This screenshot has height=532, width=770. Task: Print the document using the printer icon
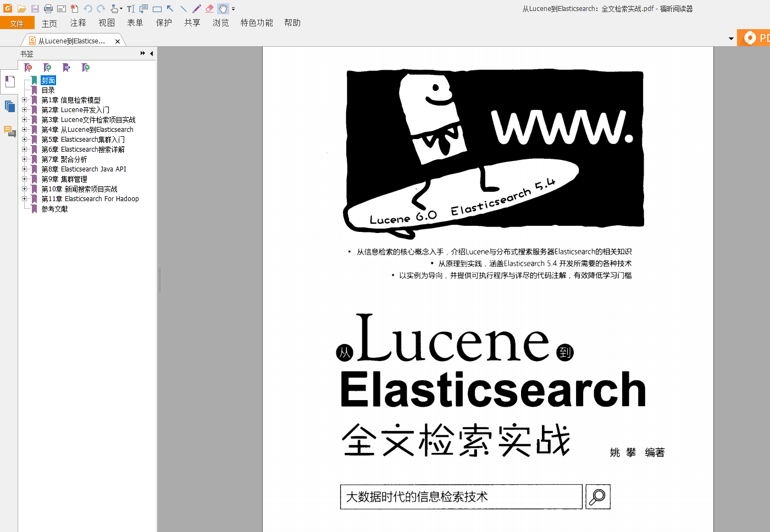pyautogui.click(x=48, y=9)
